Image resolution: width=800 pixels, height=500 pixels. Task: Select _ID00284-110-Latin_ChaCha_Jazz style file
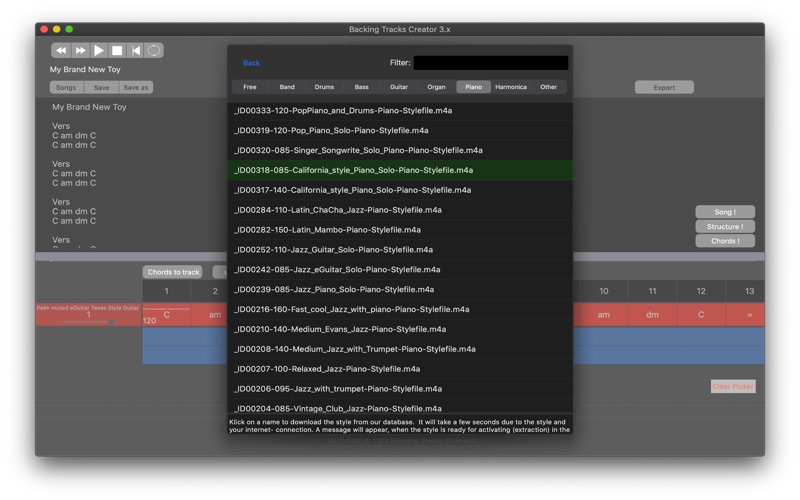(400, 210)
